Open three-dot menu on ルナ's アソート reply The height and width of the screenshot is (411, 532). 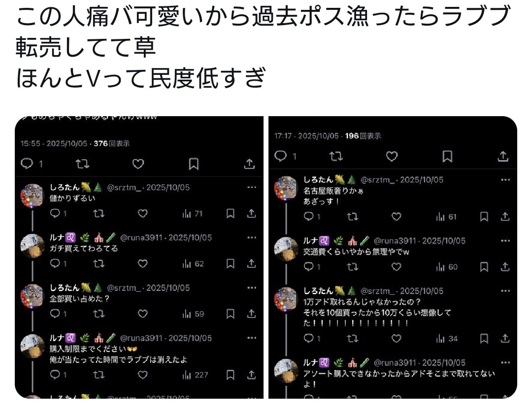[x=505, y=362]
